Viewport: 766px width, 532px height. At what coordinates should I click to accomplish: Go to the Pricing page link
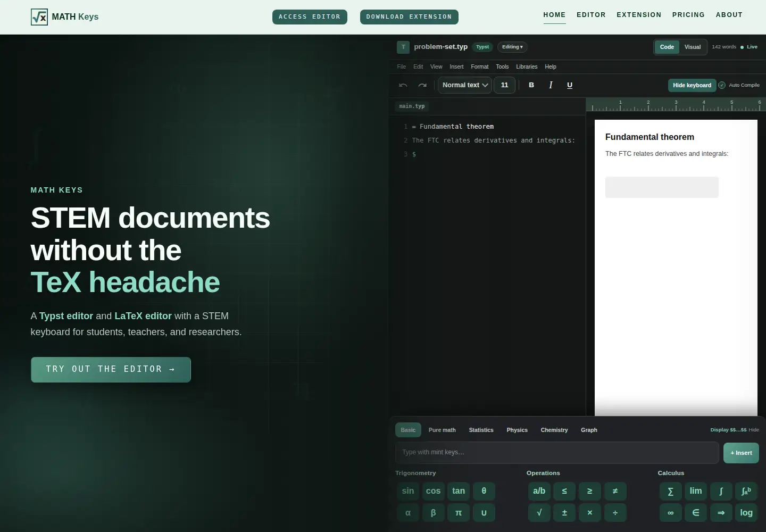coord(688,15)
